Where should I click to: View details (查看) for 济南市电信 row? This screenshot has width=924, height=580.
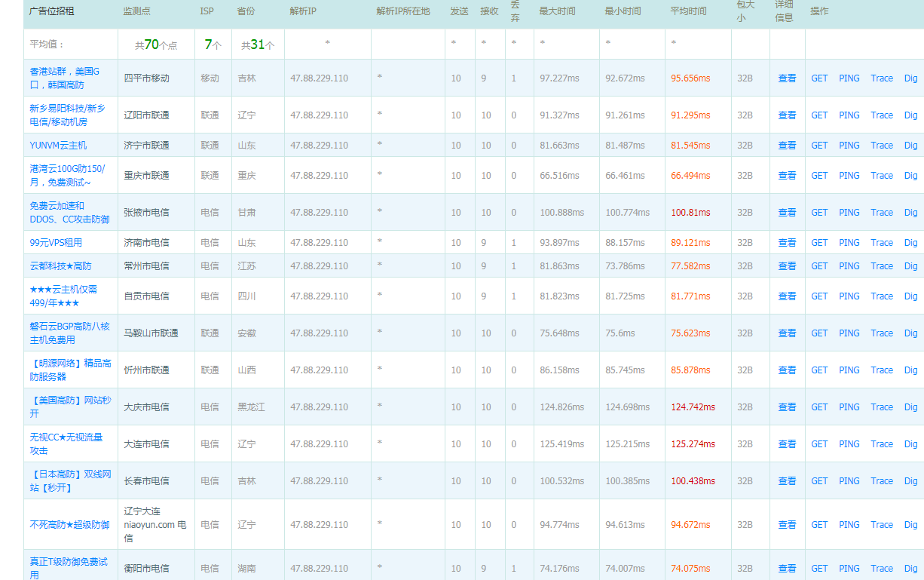coord(787,243)
